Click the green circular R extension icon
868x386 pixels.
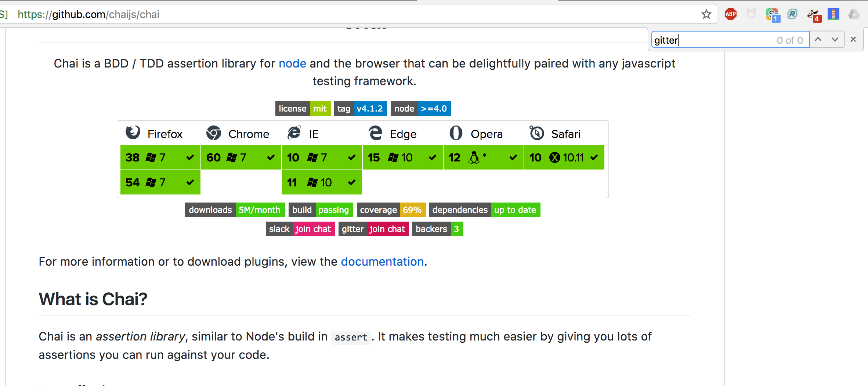tap(792, 14)
